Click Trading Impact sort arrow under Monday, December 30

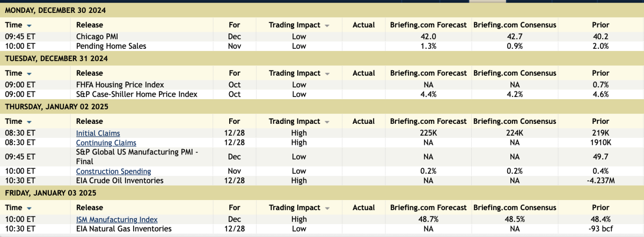(327, 25)
